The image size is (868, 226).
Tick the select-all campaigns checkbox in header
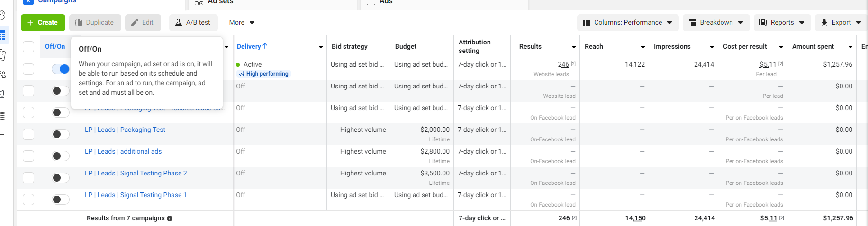(28, 47)
